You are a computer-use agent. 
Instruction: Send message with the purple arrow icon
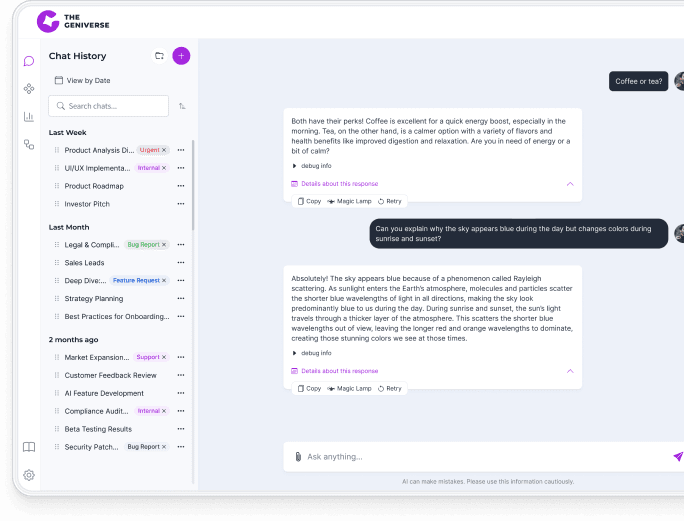click(677, 457)
